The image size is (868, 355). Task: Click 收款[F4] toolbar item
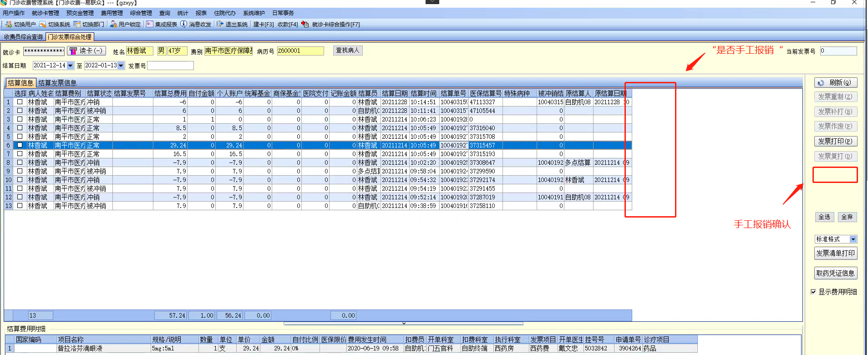(288, 25)
